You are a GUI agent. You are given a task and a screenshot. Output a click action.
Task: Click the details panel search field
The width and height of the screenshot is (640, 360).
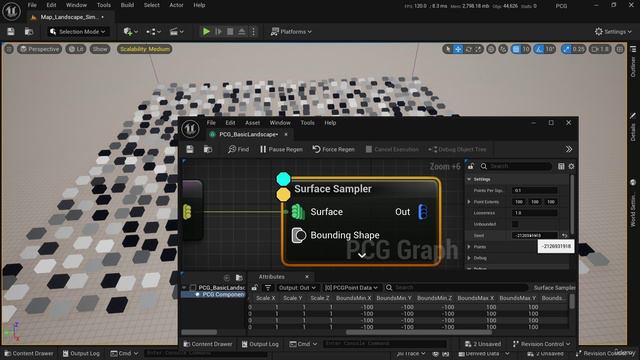[x=516, y=166]
